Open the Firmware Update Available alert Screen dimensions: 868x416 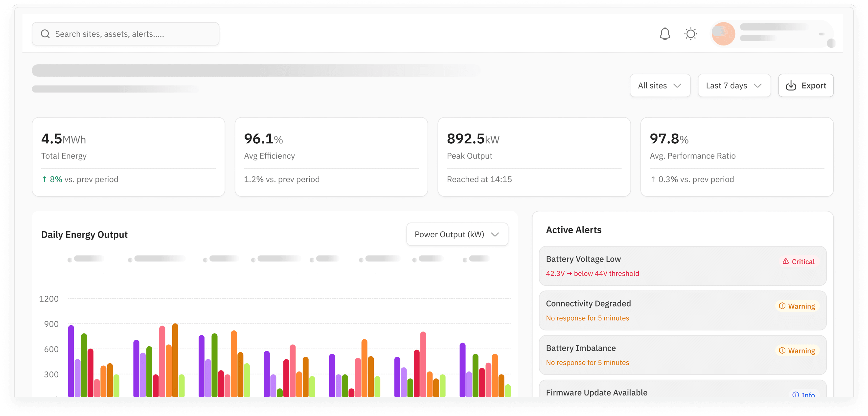pos(682,388)
